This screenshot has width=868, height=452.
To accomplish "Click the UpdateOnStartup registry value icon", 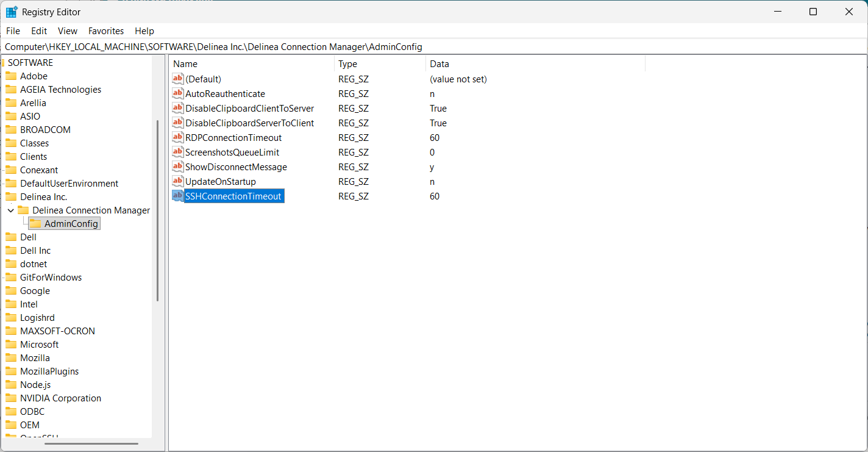I will pos(178,181).
